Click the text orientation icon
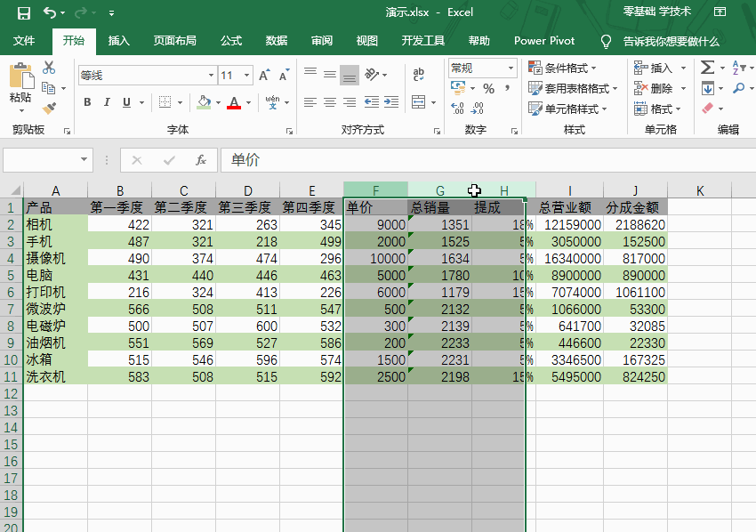 click(x=372, y=75)
